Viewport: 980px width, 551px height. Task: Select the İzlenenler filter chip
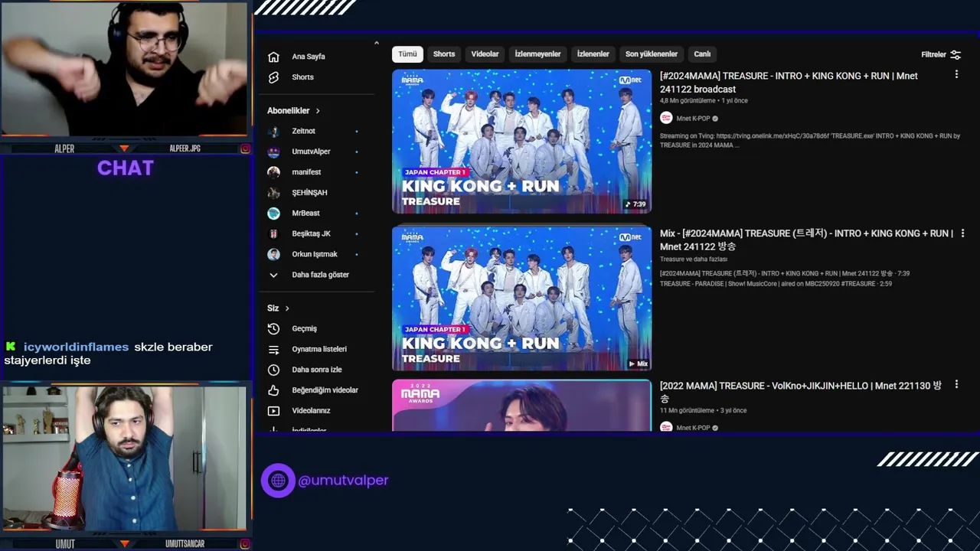tap(593, 54)
